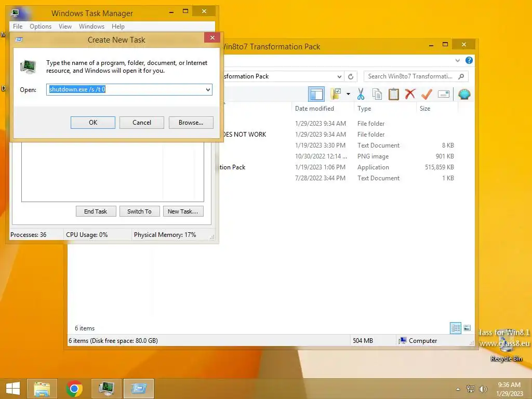Switch to large icons view in Explorer

coord(467,328)
